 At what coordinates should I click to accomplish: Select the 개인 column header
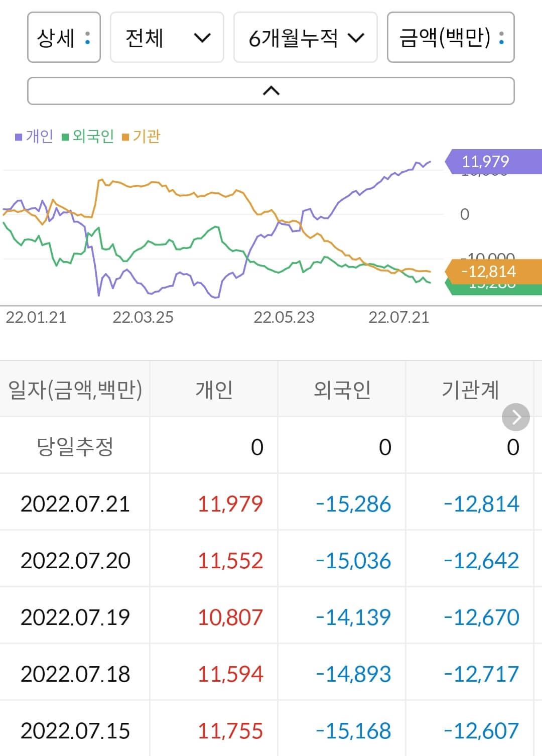(214, 388)
